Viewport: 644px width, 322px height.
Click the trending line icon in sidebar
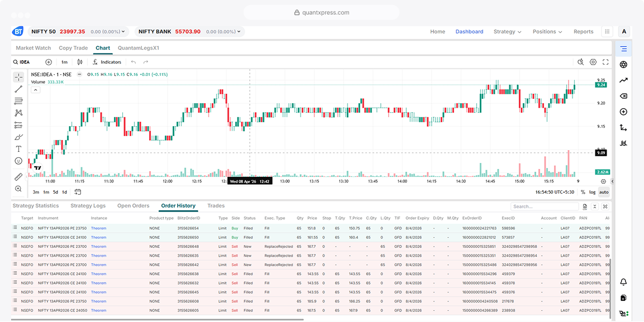(623, 80)
